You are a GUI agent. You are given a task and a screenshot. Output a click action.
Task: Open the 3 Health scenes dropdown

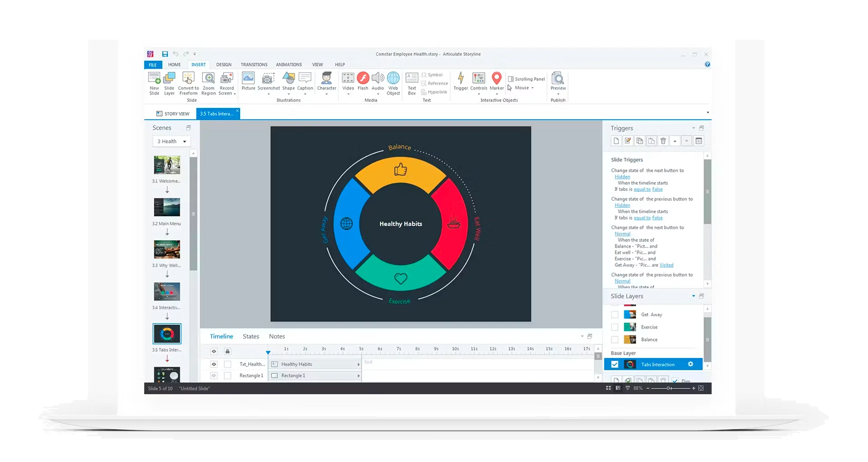click(x=172, y=141)
